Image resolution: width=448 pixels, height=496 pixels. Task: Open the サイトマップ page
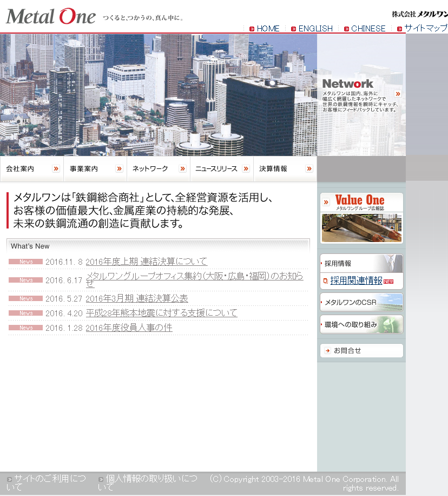pos(426,29)
